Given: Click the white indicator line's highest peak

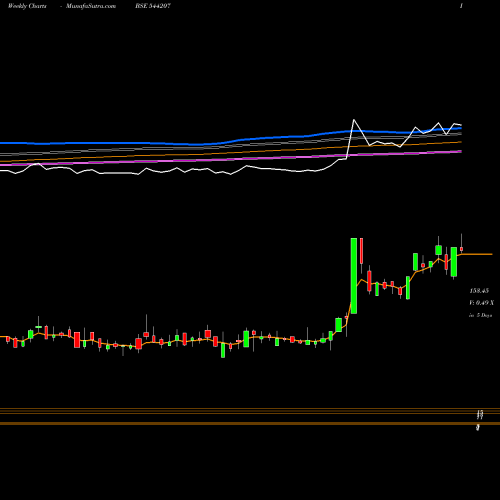Looking at the screenshot, I should coord(354,120).
